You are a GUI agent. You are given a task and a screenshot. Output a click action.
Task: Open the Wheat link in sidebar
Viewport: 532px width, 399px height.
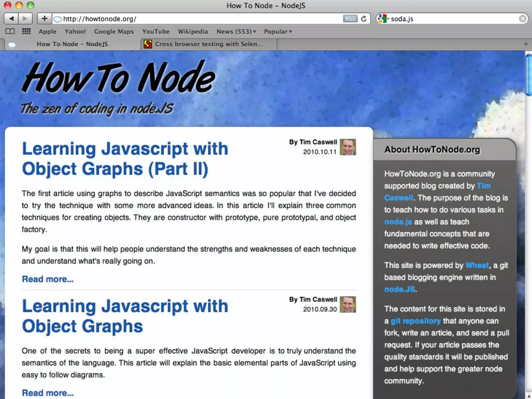tap(477, 265)
